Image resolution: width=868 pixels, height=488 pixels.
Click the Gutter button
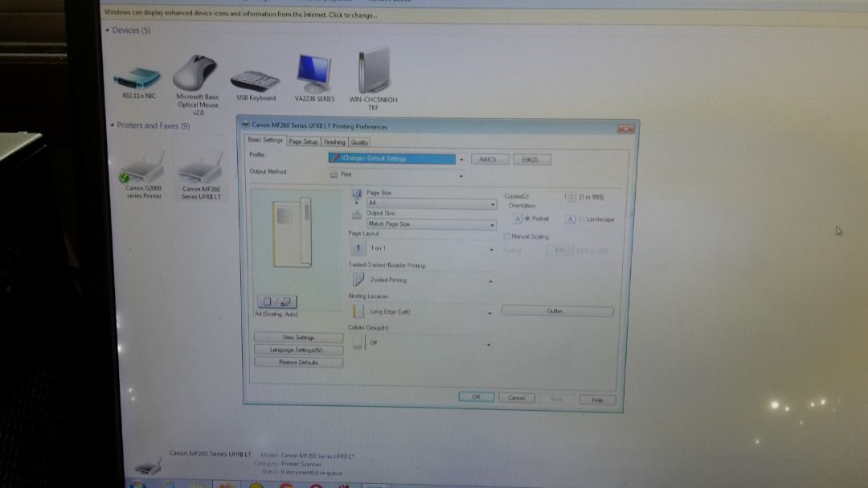tap(558, 311)
